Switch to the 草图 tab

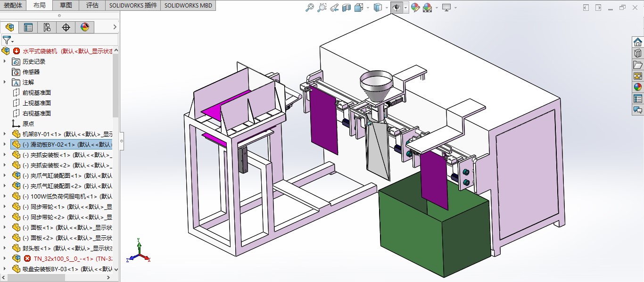click(x=66, y=6)
